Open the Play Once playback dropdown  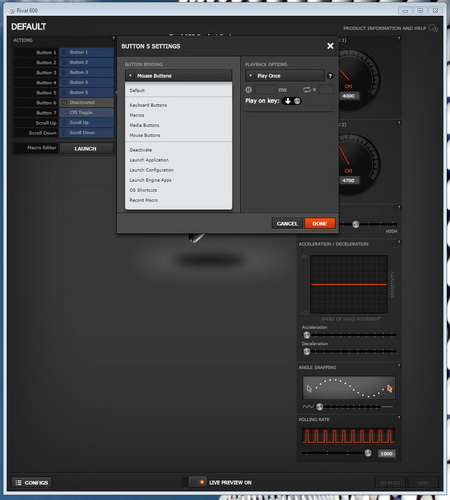[x=285, y=76]
